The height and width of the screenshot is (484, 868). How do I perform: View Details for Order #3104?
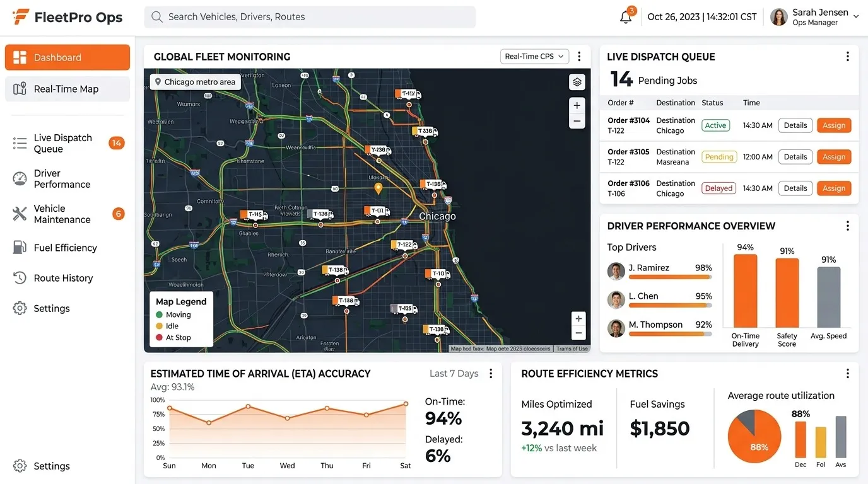(x=795, y=125)
